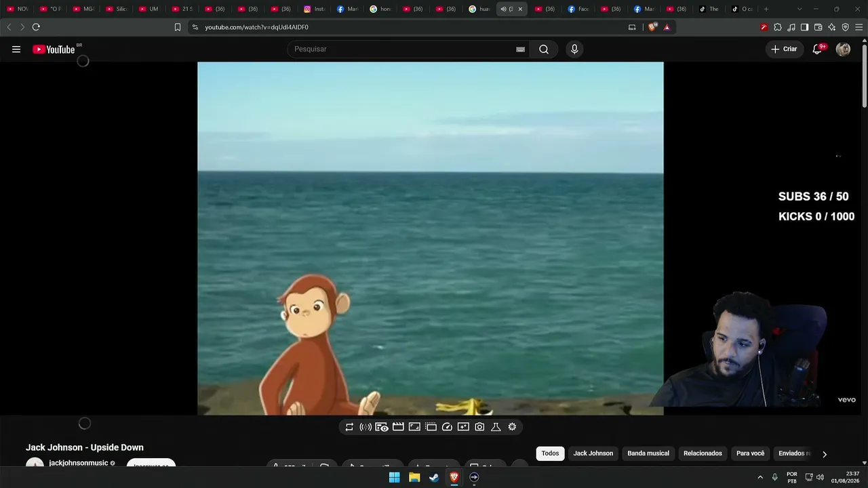This screenshot has height=488, width=868.
Task: Switch to the Instagram tab
Action: (315, 9)
